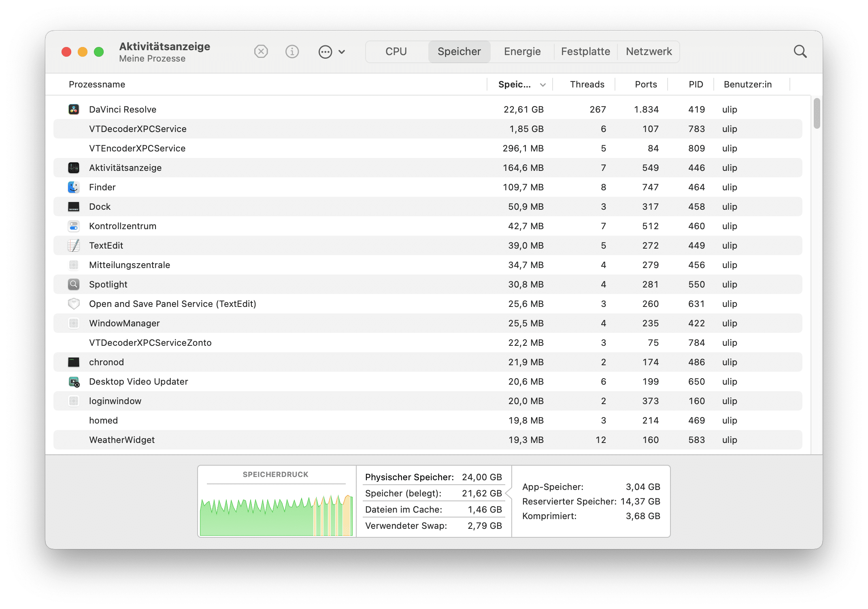
Task: Click the vertical scrollbar thumb
Action: tap(817, 113)
